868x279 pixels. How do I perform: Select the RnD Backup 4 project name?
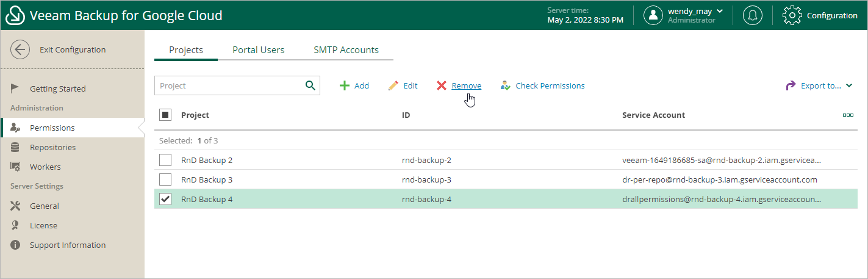point(207,199)
